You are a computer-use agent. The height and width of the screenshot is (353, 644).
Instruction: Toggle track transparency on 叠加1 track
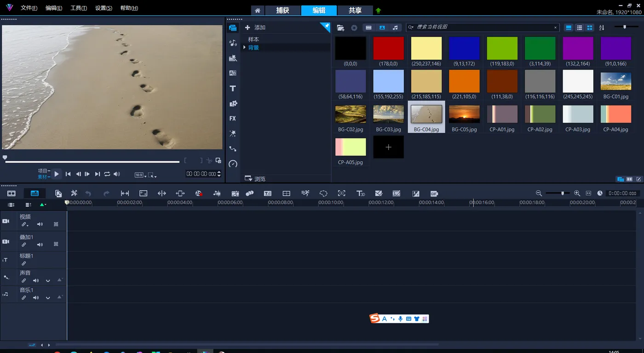point(56,244)
